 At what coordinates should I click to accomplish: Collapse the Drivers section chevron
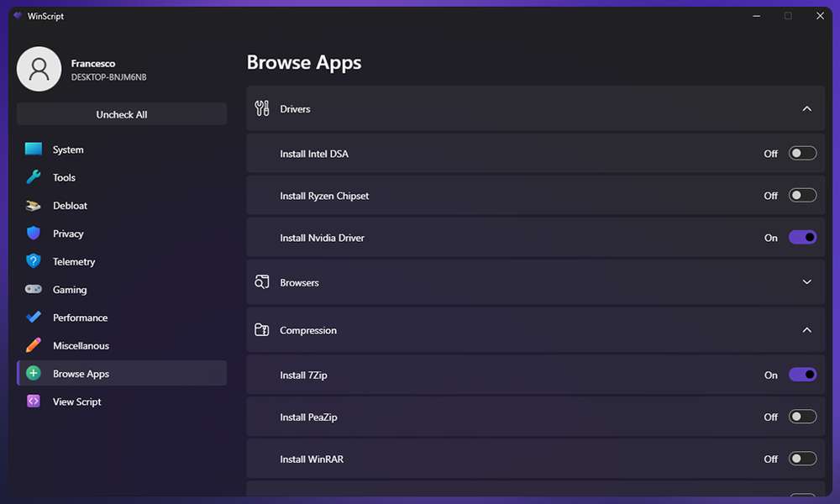tap(806, 108)
